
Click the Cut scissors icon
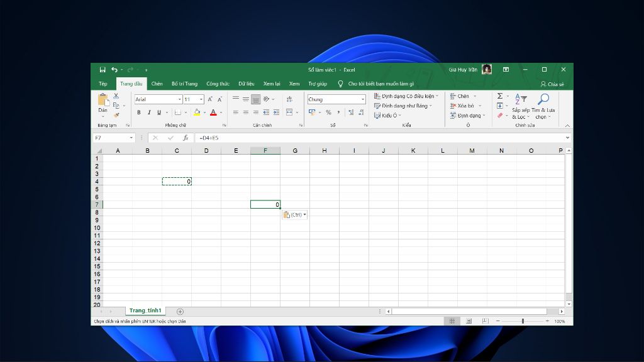[x=116, y=96]
